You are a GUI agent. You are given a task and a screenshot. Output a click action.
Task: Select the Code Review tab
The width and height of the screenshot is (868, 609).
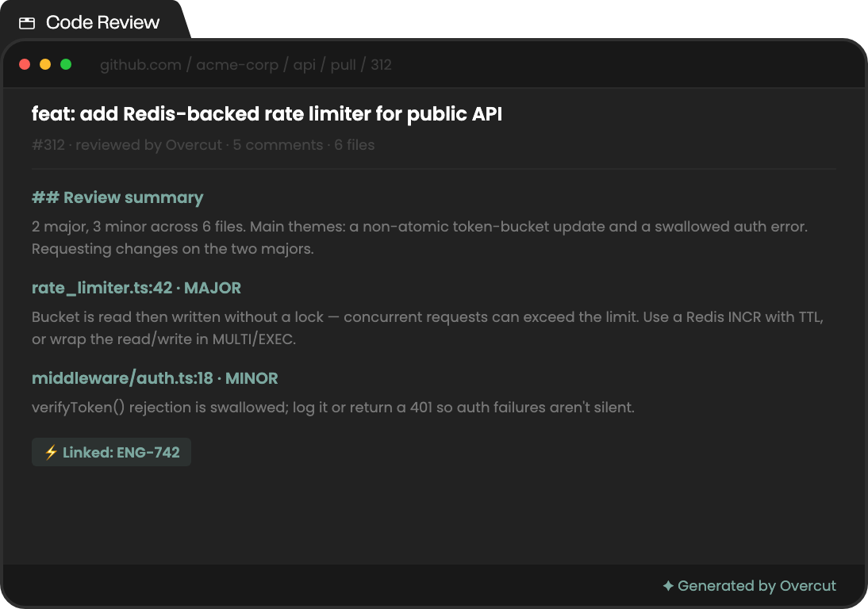94,21
